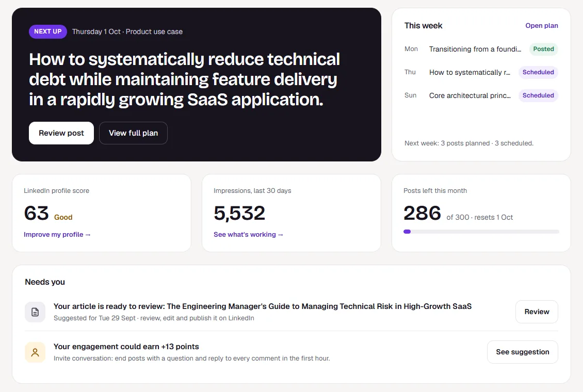This screenshot has width=583, height=392.
Task: Click See suggestion button
Action: (523, 352)
